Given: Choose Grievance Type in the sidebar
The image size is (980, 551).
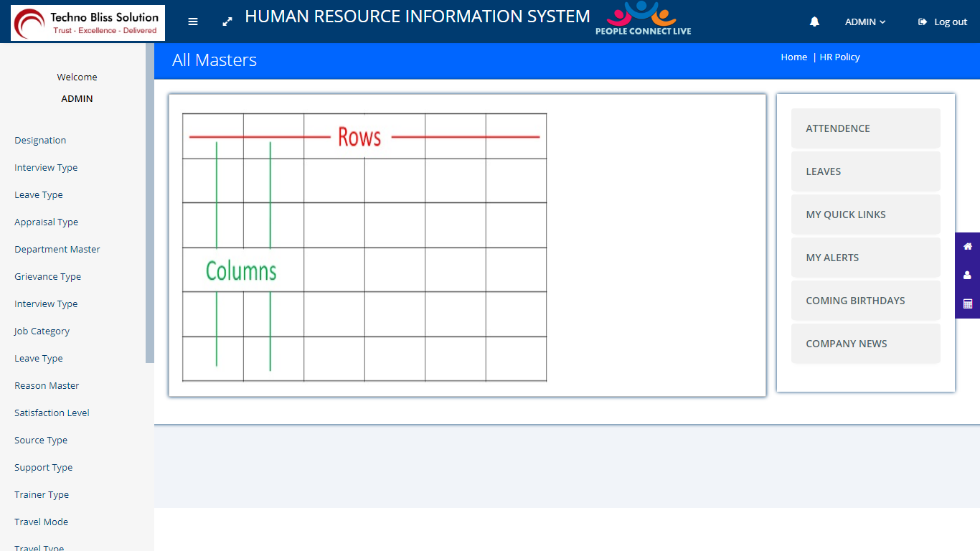Looking at the screenshot, I should click(47, 277).
